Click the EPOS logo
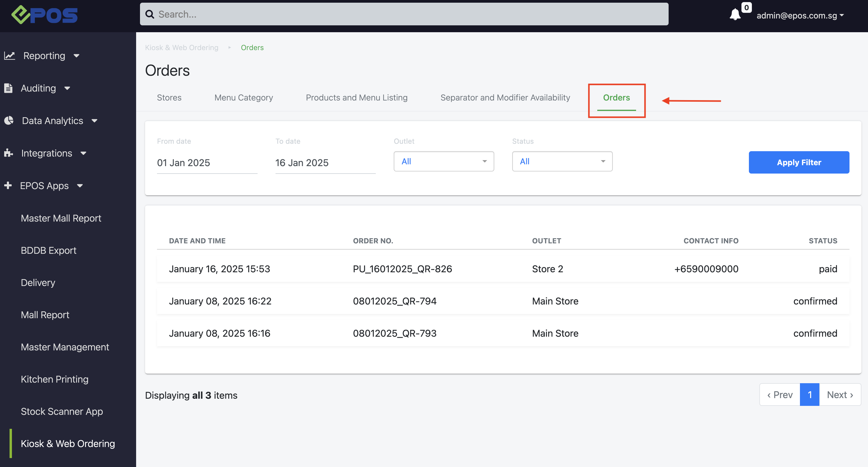868x467 pixels. tap(44, 15)
